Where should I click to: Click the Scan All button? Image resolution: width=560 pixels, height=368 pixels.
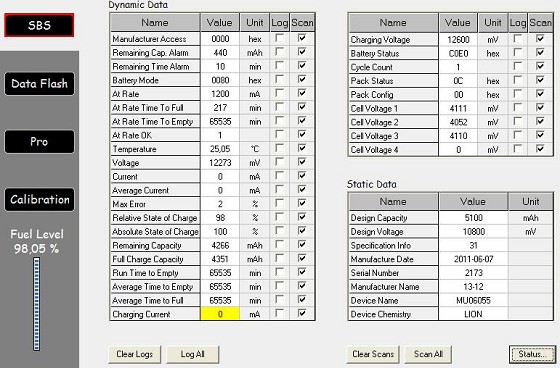tap(428, 354)
